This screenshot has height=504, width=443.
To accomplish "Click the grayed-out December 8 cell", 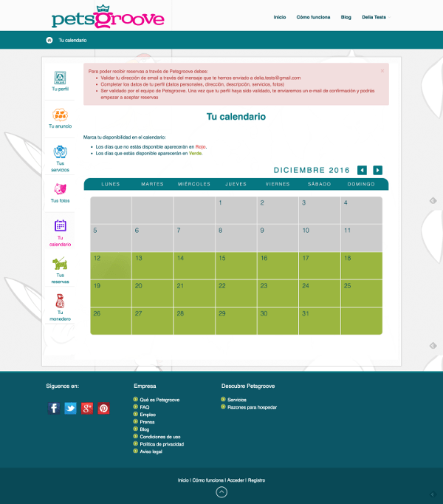I will 236,238.
